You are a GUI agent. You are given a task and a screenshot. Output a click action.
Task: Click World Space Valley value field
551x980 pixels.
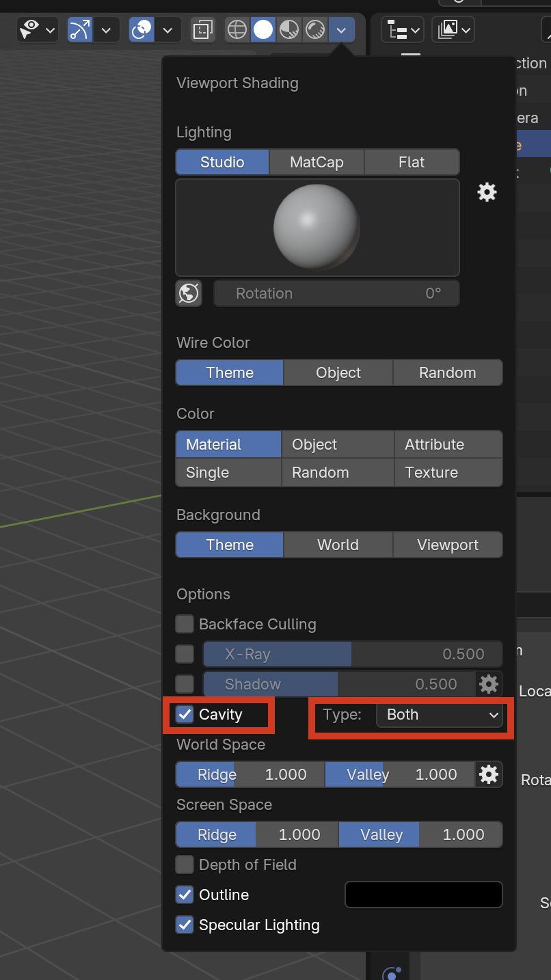[x=400, y=774]
